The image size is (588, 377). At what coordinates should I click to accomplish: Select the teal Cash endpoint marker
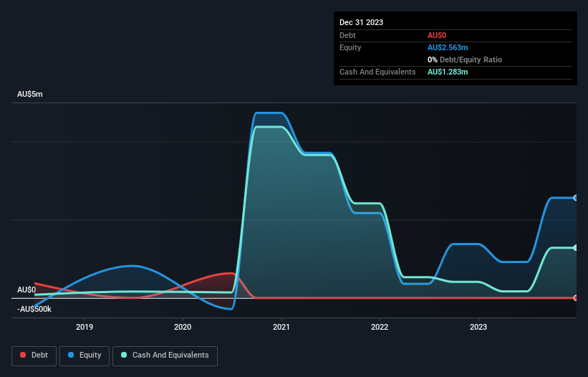[576, 248]
